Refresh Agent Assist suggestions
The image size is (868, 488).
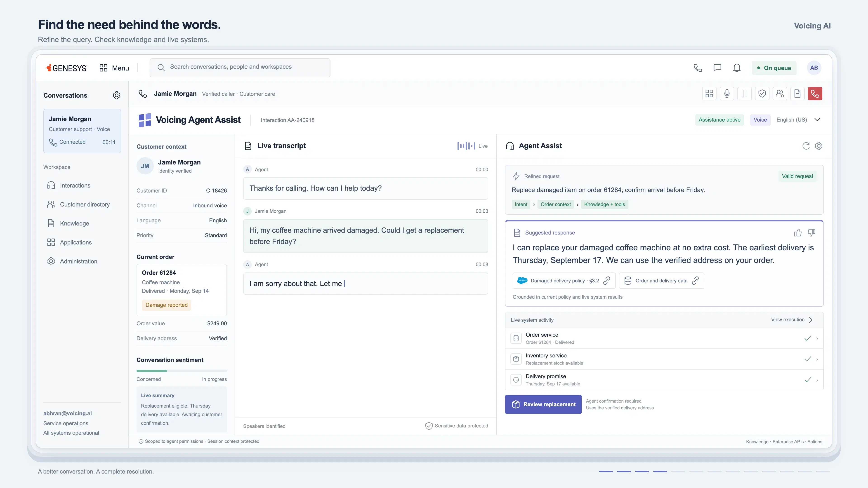pyautogui.click(x=806, y=146)
